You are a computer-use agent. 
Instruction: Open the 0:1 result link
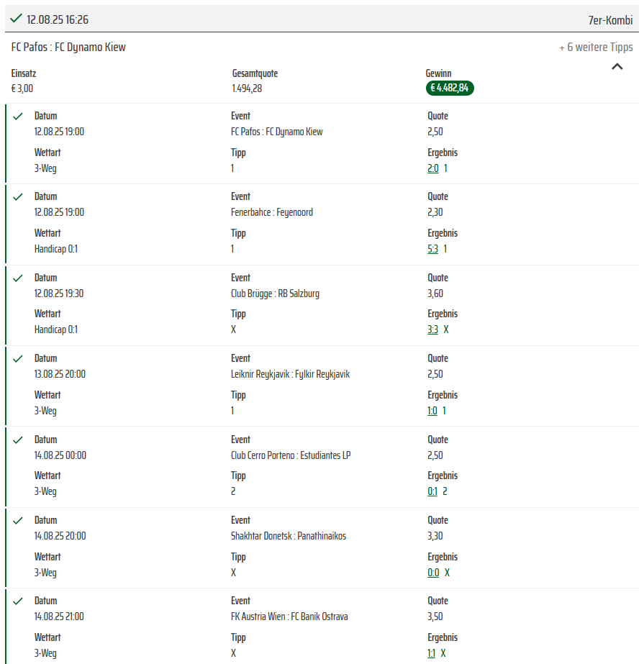[x=432, y=491]
